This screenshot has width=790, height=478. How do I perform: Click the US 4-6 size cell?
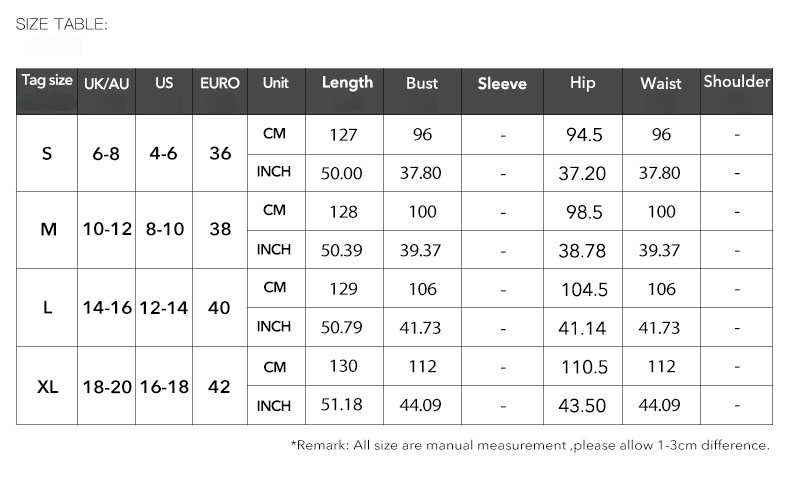pyautogui.click(x=164, y=154)
